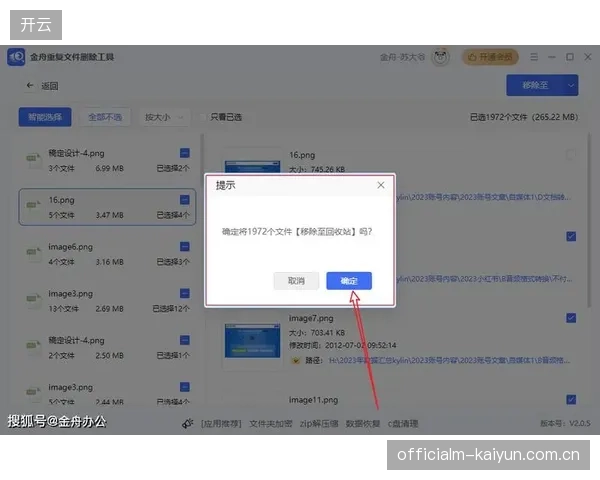This screenshot has width=600, height=480.
Task: Open zip解压缩 in the footer
Action: pos(319,424)
